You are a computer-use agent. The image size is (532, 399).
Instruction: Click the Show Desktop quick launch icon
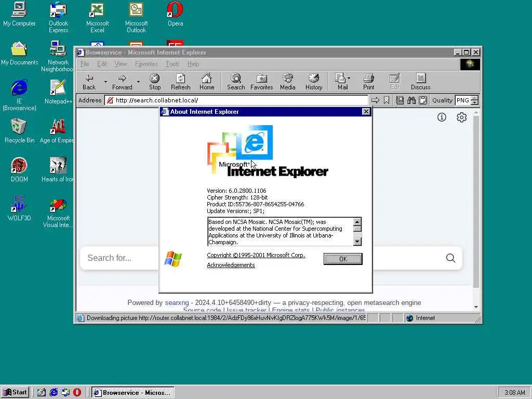click(42, 392)
